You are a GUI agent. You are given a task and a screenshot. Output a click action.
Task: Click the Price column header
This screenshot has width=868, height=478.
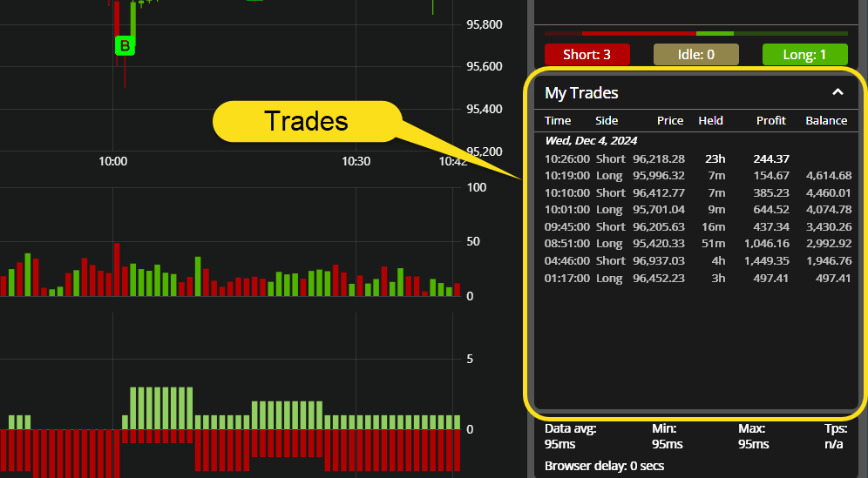[670, 121]
